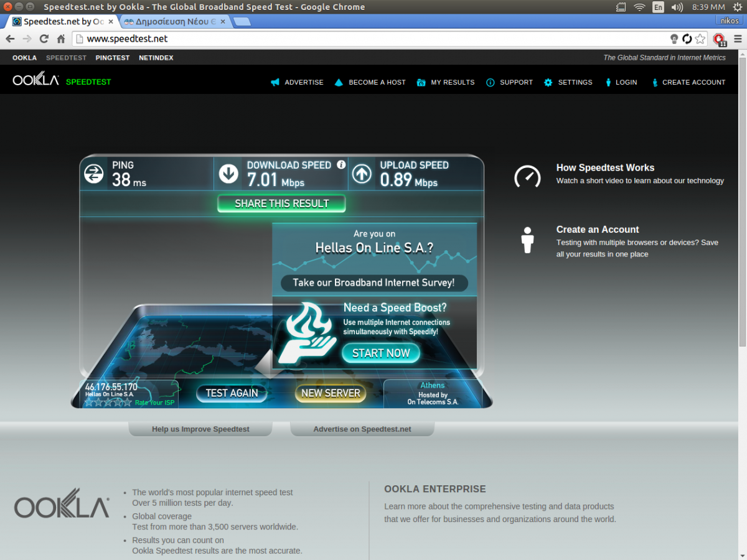
Task: Click the address bar showing www.speedtest.net
Action: pos(370,39)
